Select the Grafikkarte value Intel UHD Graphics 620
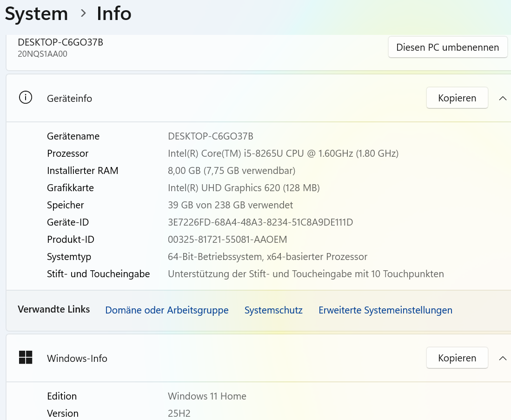The width and height of the screenshot is (511, 420). coord(244,188)
